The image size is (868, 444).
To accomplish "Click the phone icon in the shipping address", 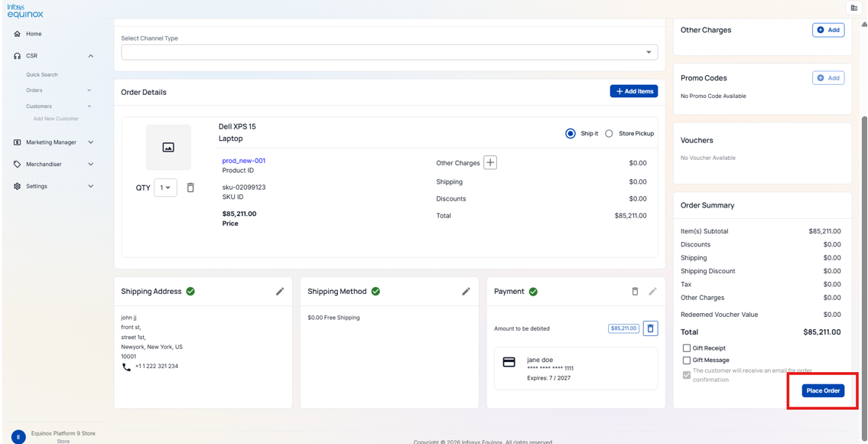I will [127, 367].
